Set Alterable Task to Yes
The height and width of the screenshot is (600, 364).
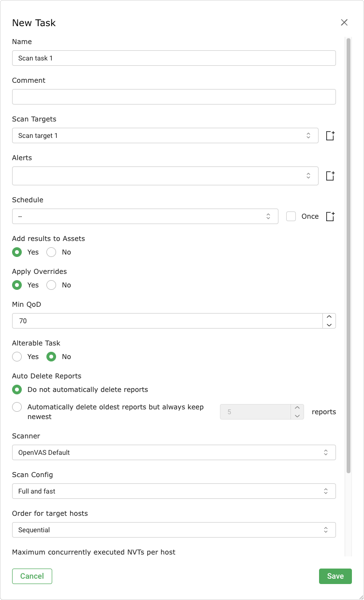tap(17, 357)
